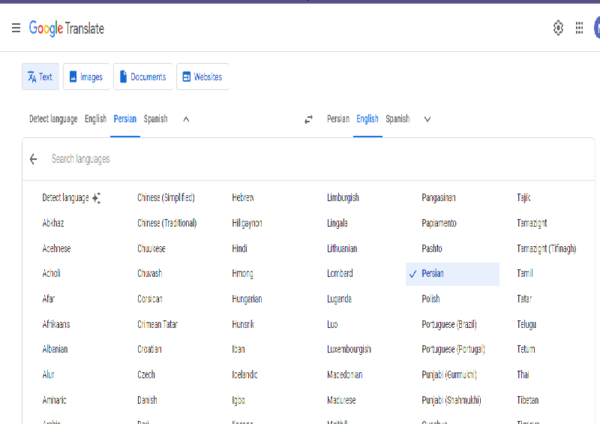The width and height of the screenshot is (600, 424).
Task: Select the Text translation tab
Action: coord(41,77)
